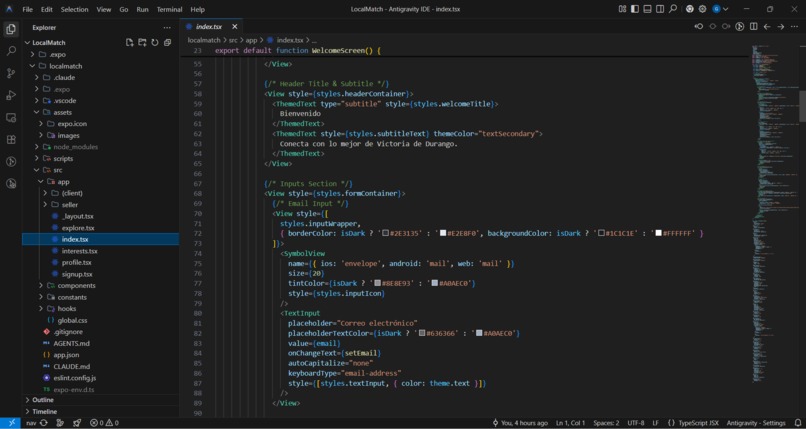
Task: Click Spaces: 2 indentation setting
Action: [x=606, y=423]
